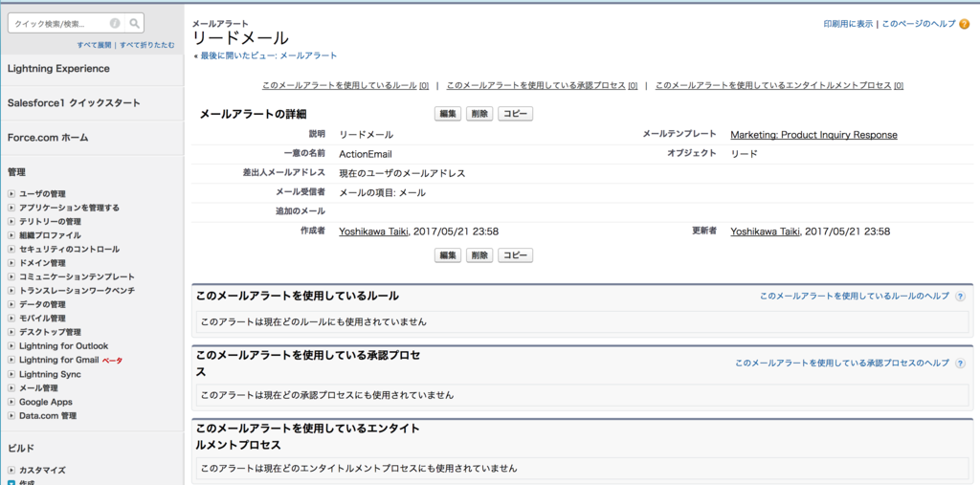Expand ドメイン管理 node
Viewport: 980px width, 485px height.
point(11,262)
